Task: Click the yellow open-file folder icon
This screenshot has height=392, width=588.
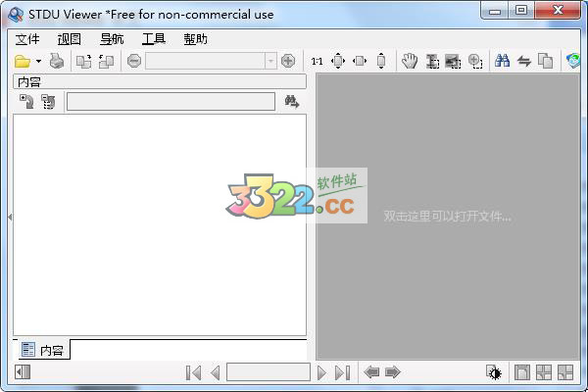Action: (x=23, y=61)
